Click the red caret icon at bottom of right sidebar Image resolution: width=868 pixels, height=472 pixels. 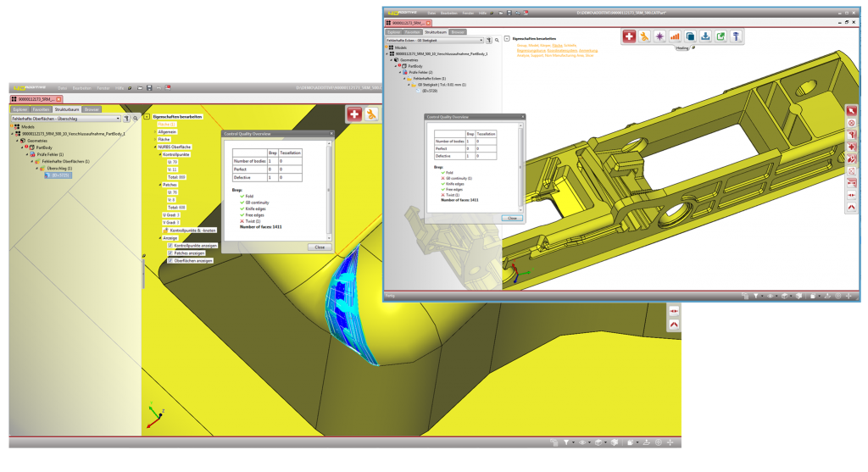[851, 208]
